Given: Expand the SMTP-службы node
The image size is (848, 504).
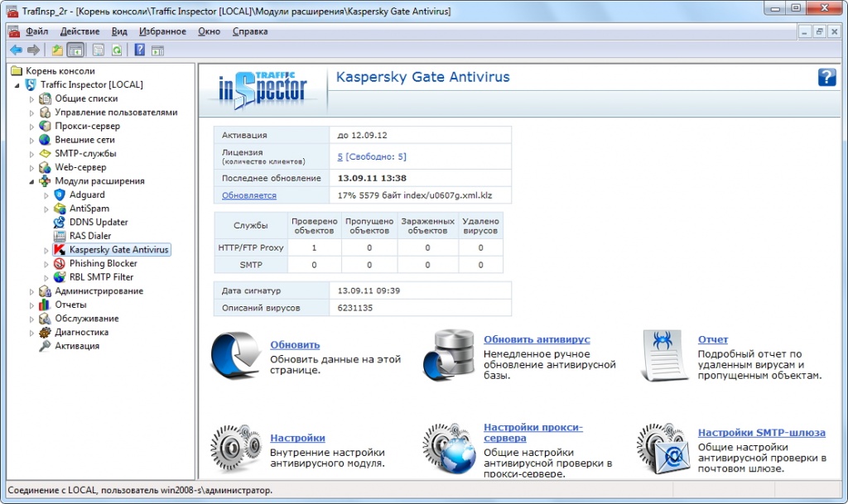Looking at the screenshot, I should [31, 154].
